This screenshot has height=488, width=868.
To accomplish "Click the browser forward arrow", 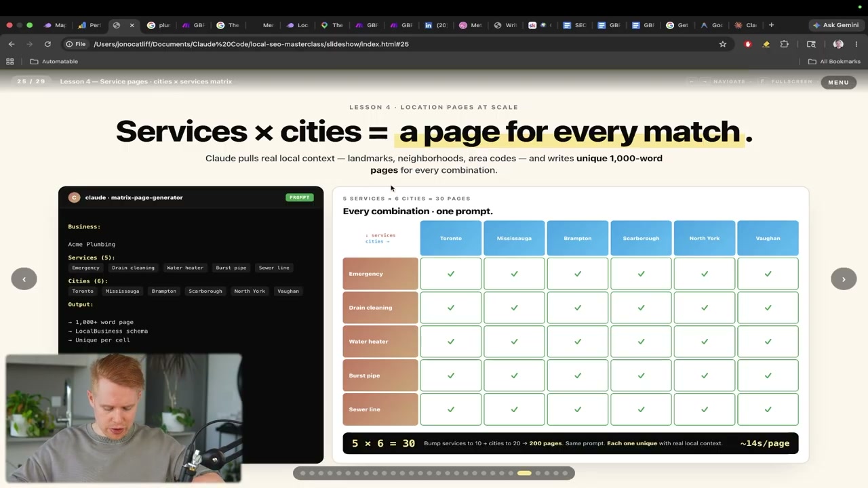I will pyautogui.click(x=29, y=44).
